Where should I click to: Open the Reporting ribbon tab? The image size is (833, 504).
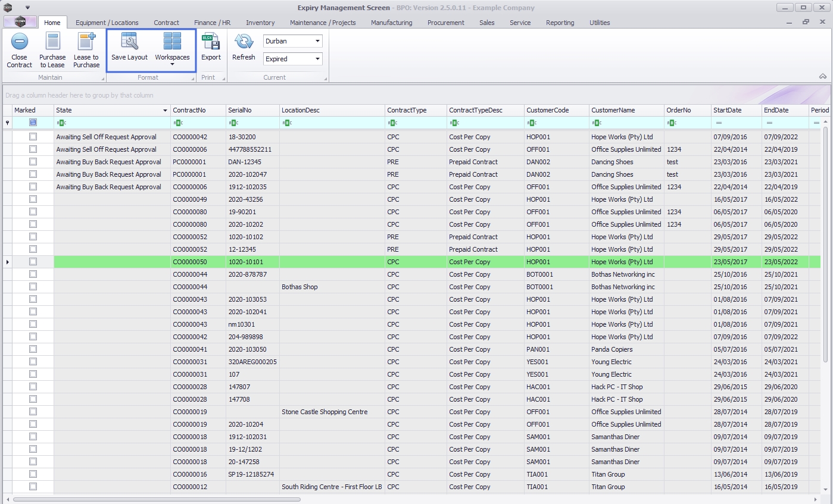tap(560, 23)
